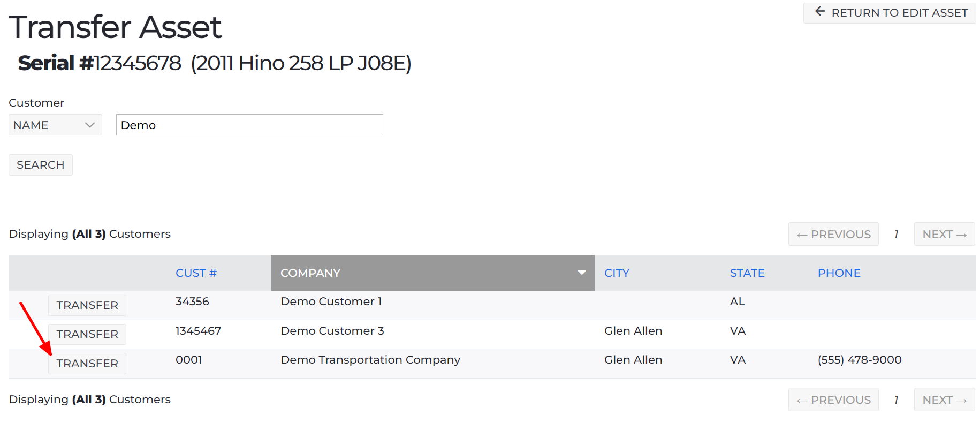Sort results by STATE column

click(747, 273)
